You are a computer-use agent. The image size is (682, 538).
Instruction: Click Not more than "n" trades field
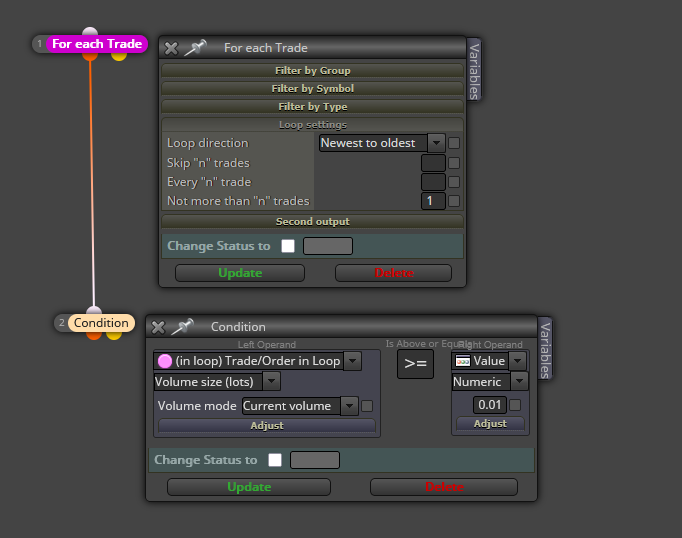(433, 201)
